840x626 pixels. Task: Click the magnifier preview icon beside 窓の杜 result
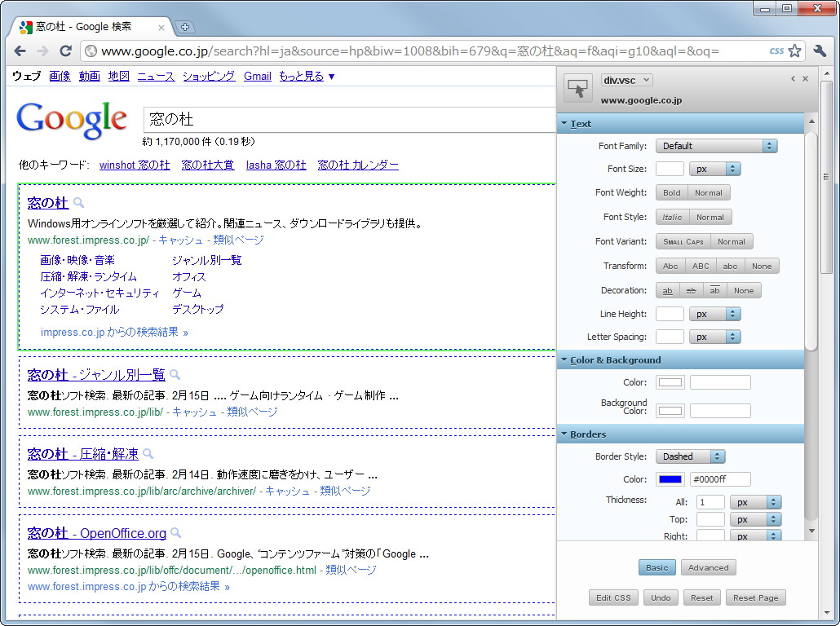click(x=78, y=203)
